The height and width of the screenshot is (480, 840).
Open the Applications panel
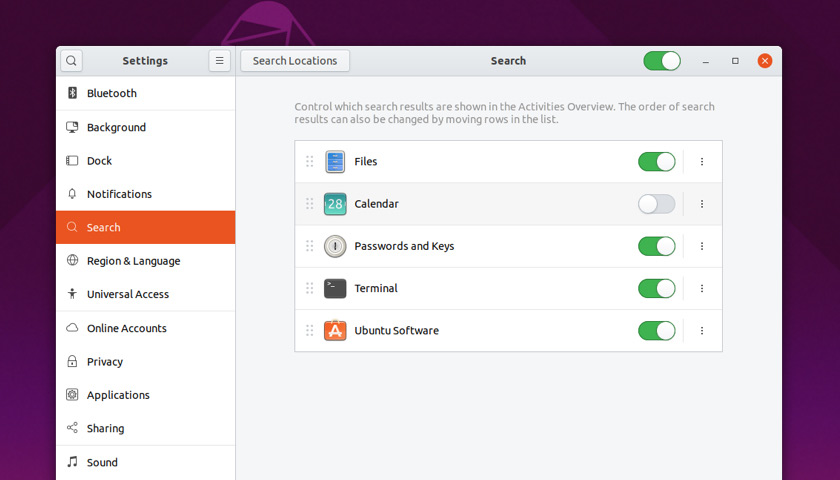coord(146,395)
